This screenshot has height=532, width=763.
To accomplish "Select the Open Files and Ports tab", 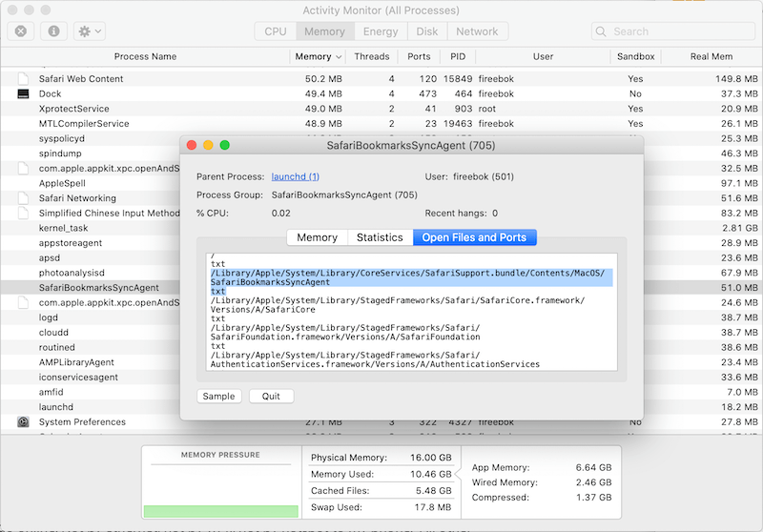I will (474, 237).
